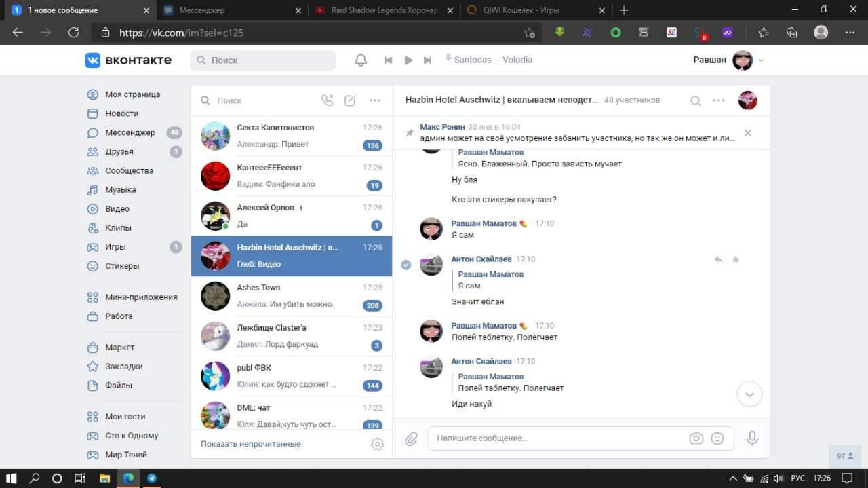868x488 pixels.
Task: Reply to Антон Скайлаев's message arrow
Action: (718, 259)
